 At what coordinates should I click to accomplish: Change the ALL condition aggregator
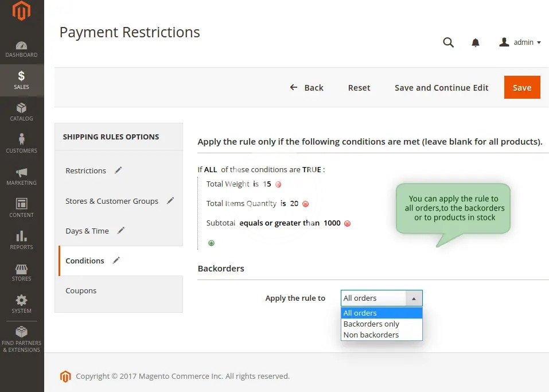tap(212, 170)
